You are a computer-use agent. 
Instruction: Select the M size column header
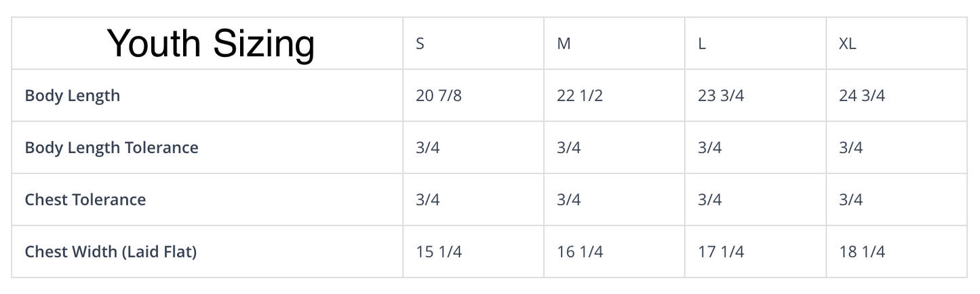click(564, 44)
